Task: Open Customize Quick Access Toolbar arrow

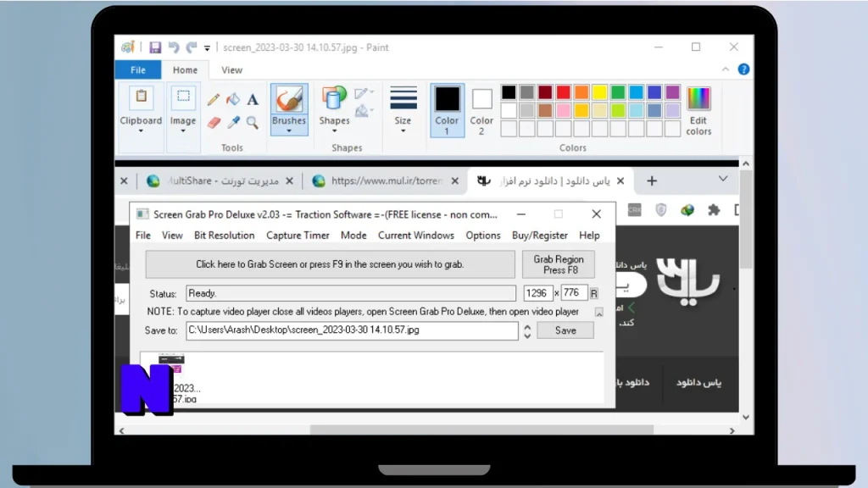Action: [207, 48]
